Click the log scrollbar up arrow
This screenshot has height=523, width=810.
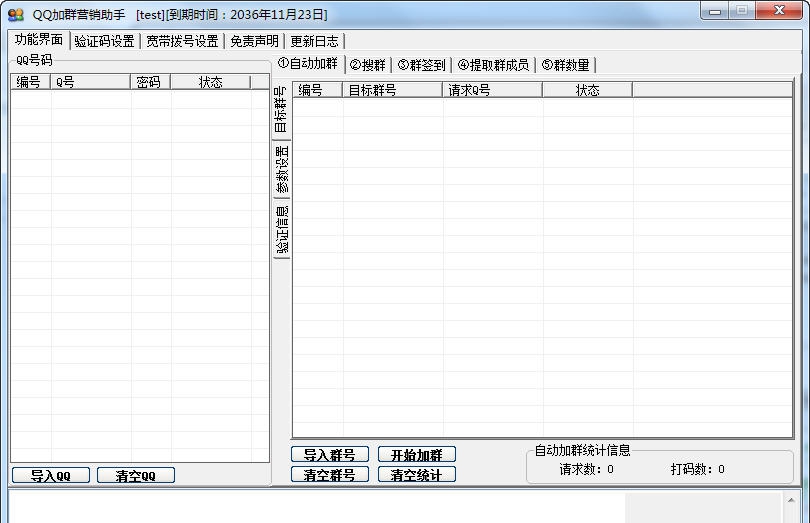point(791,500)
